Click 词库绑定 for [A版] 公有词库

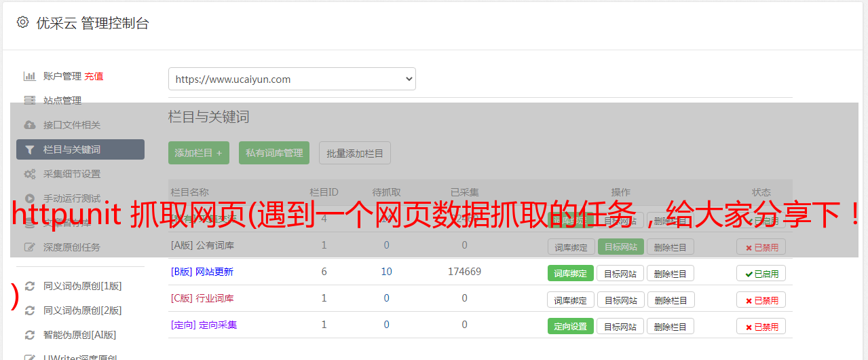point(571,247)
